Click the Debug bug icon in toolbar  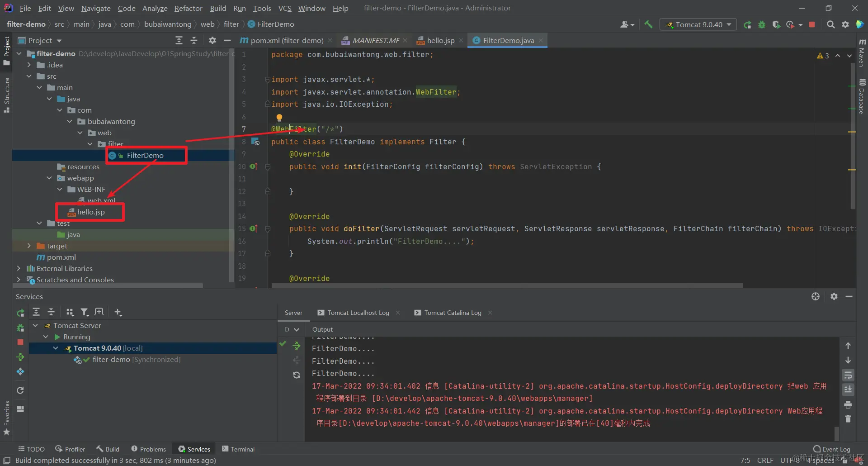[762, 24]
